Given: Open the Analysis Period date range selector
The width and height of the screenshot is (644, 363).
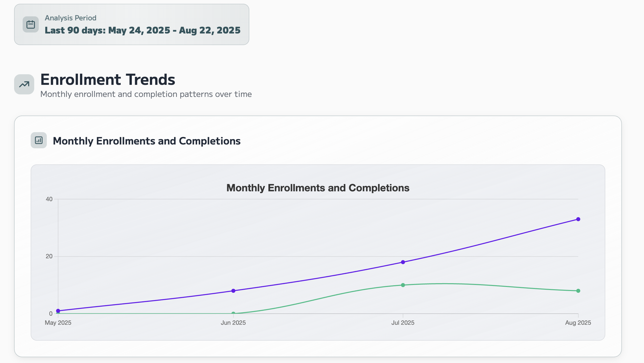Looking at the screenshot, I should (x=132, y=24).
